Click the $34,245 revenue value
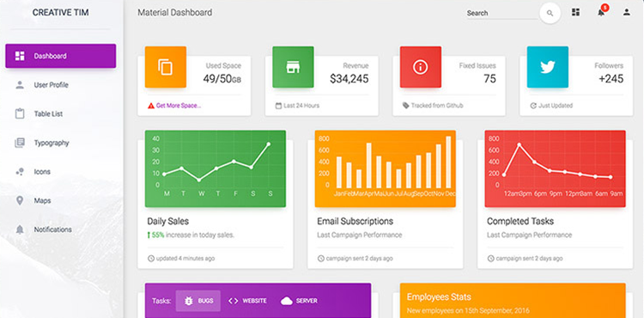The width and height of the screenshot is (644, 318). point(349,79)
